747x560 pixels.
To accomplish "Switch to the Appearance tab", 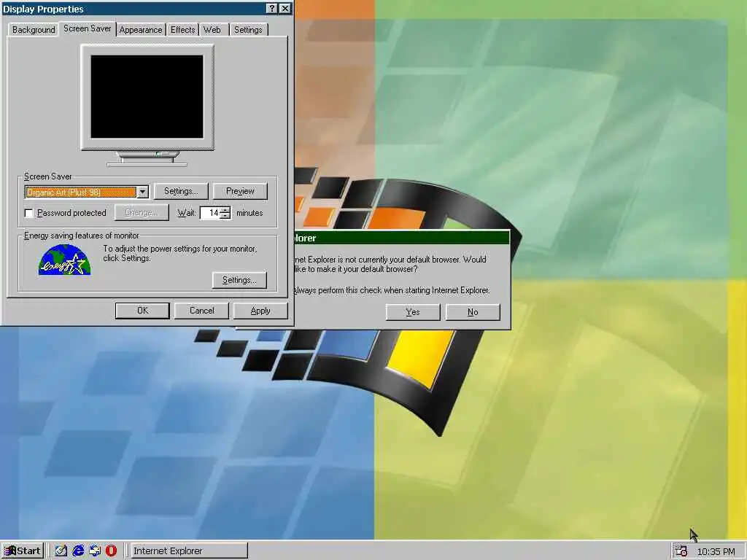I will pyautogui.click(x=141, y=29).
